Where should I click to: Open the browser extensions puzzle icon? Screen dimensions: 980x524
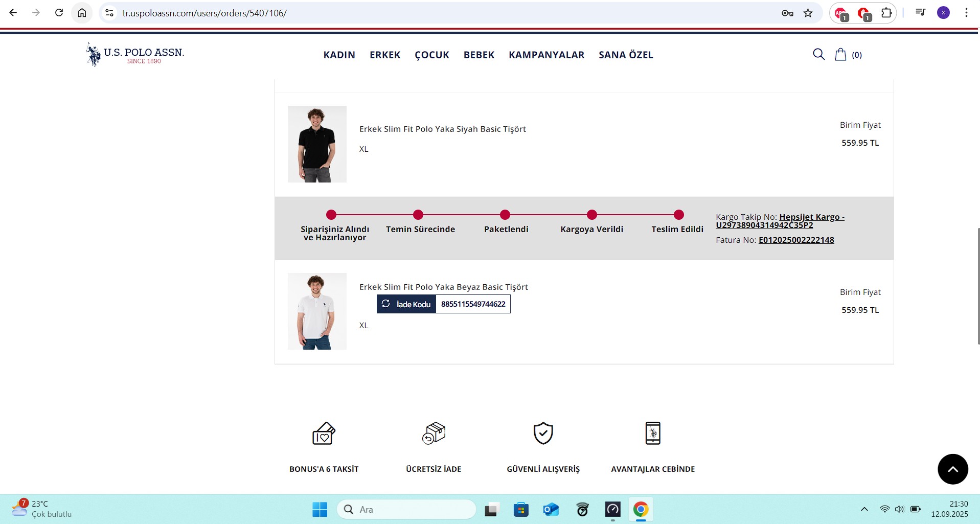pos(886,13)
